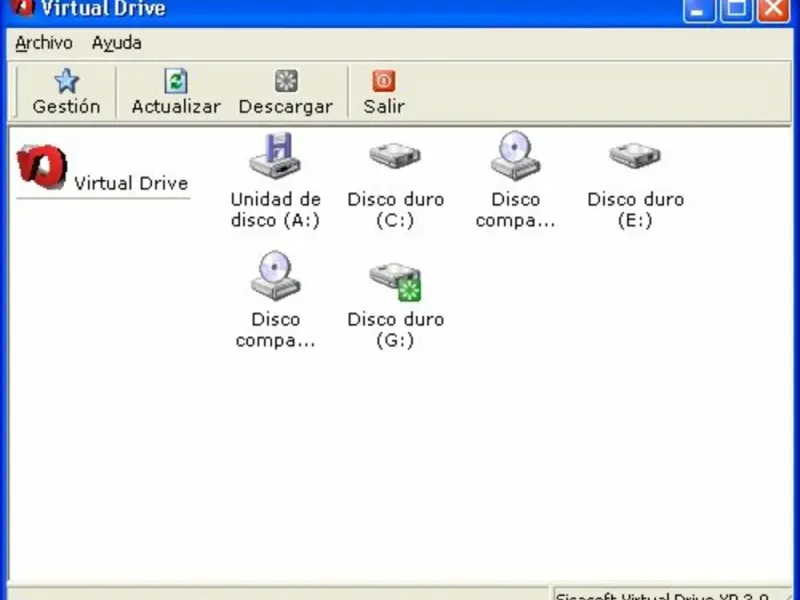Close the Virtual Drive window
This screenshot has height=600, width=800.
tap(773, 9)
